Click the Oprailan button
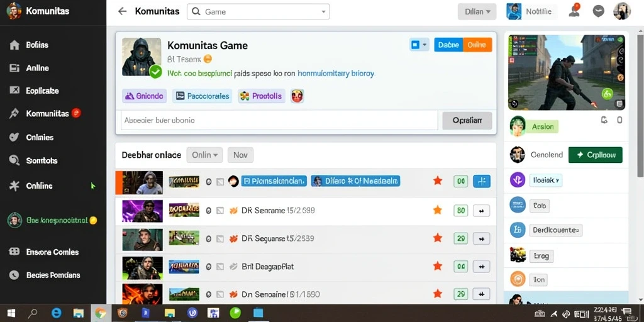Screen dimensions: 644x322 pos(467,121)
